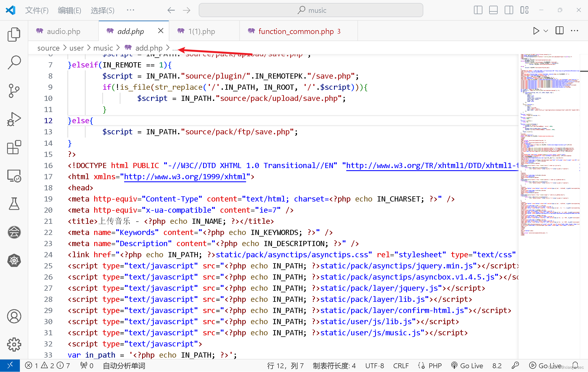Viewport: 588px width, 372px height.
Task: Expand the run button dropdown arrow
Action: coord(546,31)
